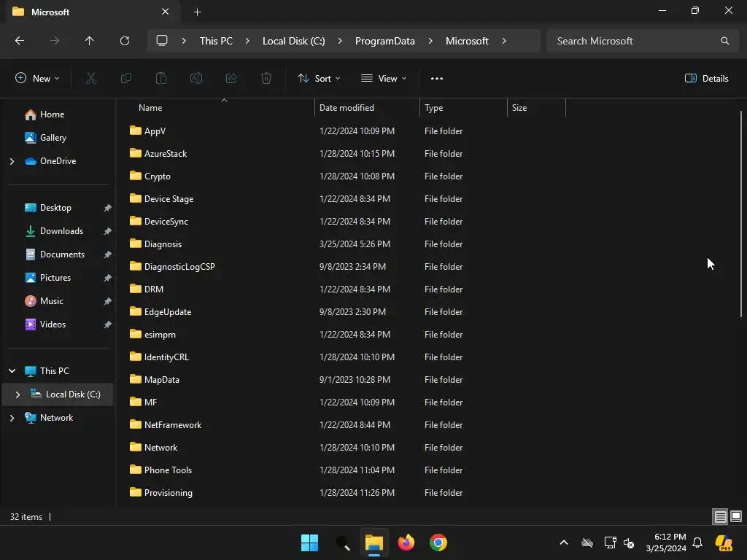Expand OneDrive in navigation pane
The image size is (747, 560).
12,161
